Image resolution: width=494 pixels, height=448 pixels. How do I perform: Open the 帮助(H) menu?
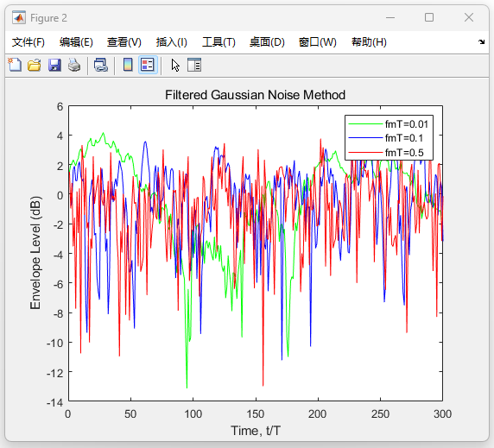click(369, 42)
